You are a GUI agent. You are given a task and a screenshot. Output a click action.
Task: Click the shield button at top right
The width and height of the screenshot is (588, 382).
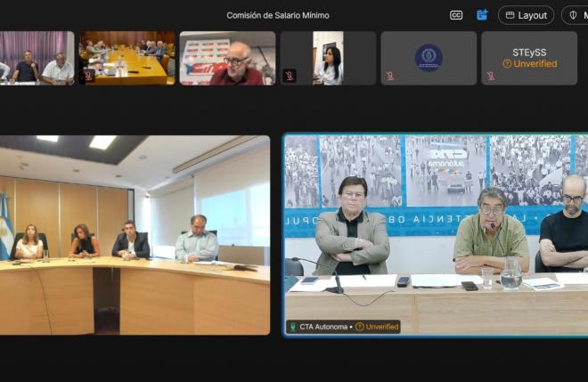tap(576, 15)
